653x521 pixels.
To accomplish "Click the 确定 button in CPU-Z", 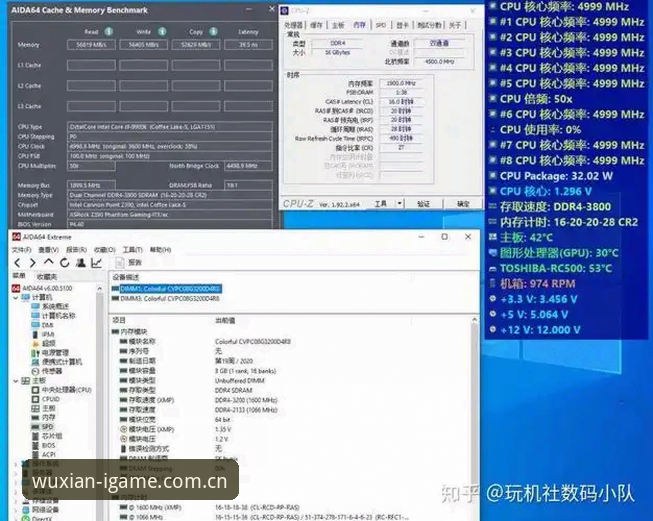I will click(x=463, y=204).
